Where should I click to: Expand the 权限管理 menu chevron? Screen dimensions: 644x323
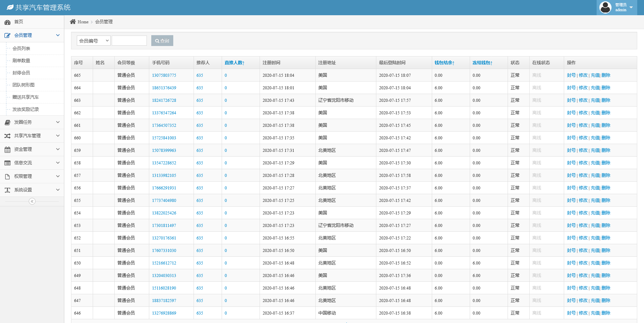58,176
